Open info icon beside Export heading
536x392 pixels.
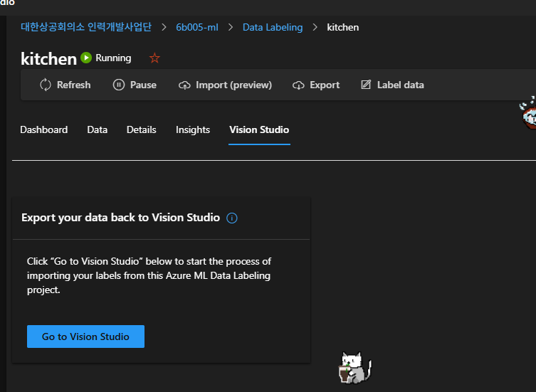(232, 218)
